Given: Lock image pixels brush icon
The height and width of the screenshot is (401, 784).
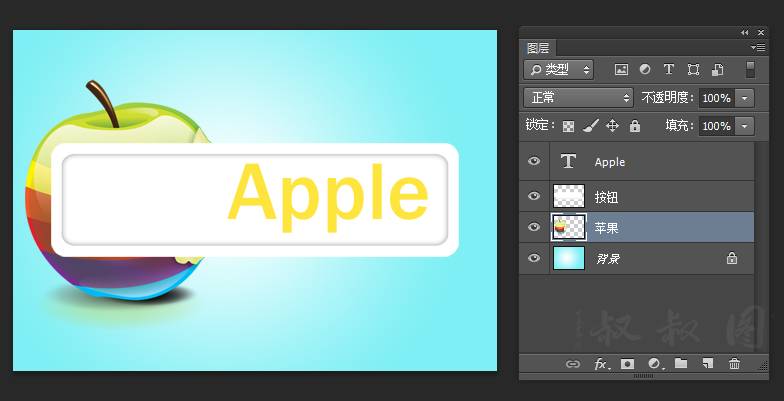Looking at the screenshot, I should (x=590, y=126).
